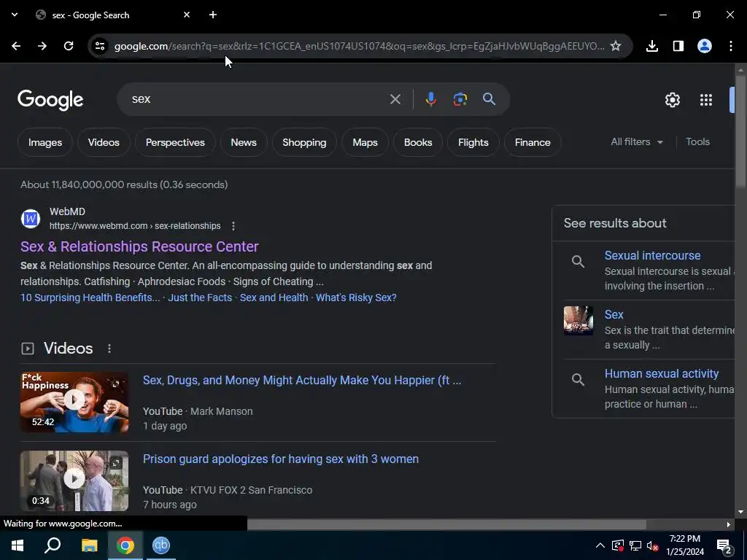The width and height of the screenshot is (747, 560).
Task: Go back using the browser back arrow
Action: (x=16, y=46)
